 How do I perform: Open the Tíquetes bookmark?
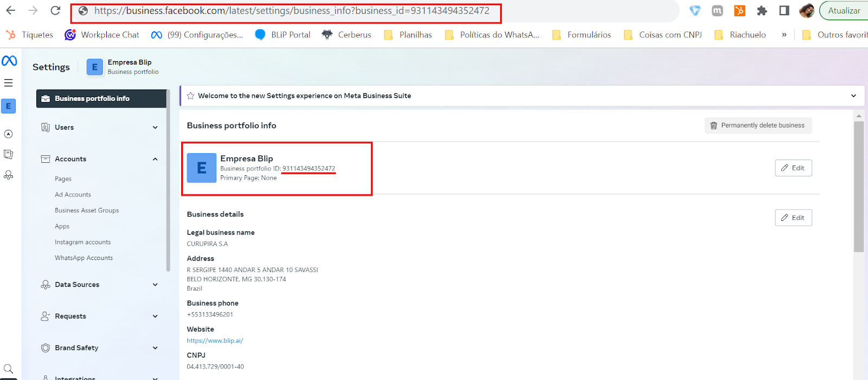coord(30,35)
